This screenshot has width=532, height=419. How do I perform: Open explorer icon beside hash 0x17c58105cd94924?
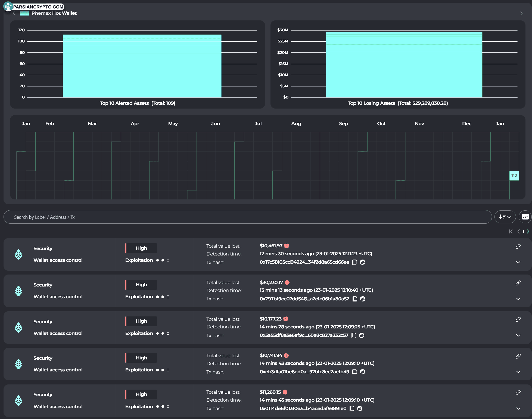362,262
